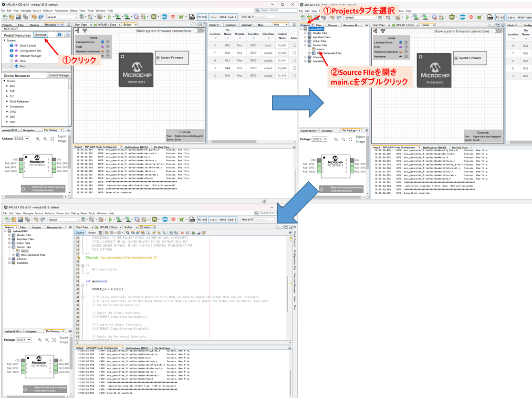
Task: Click the Undo icon in top-left toolbar
Action: coord(34,17)
